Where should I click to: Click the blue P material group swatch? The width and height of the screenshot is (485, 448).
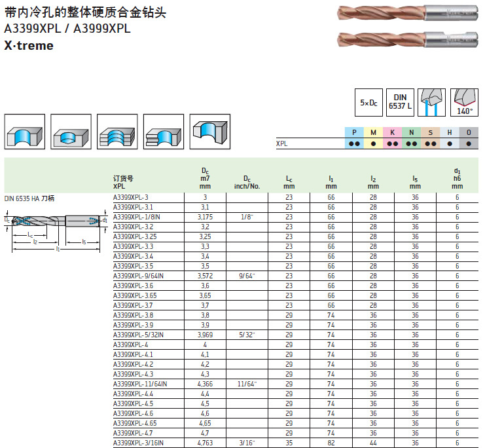pyautogui.click(x=354, y=133)
